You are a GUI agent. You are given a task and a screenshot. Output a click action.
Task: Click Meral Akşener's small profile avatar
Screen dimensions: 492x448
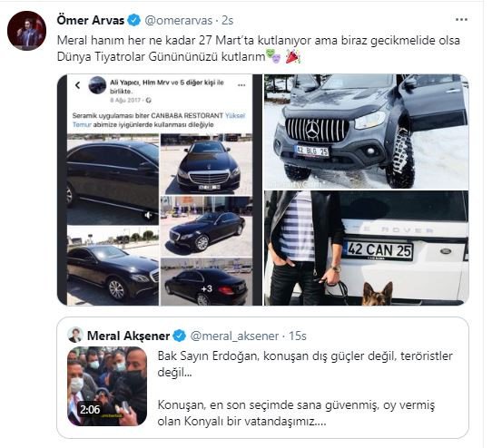[x=75, y=335]
